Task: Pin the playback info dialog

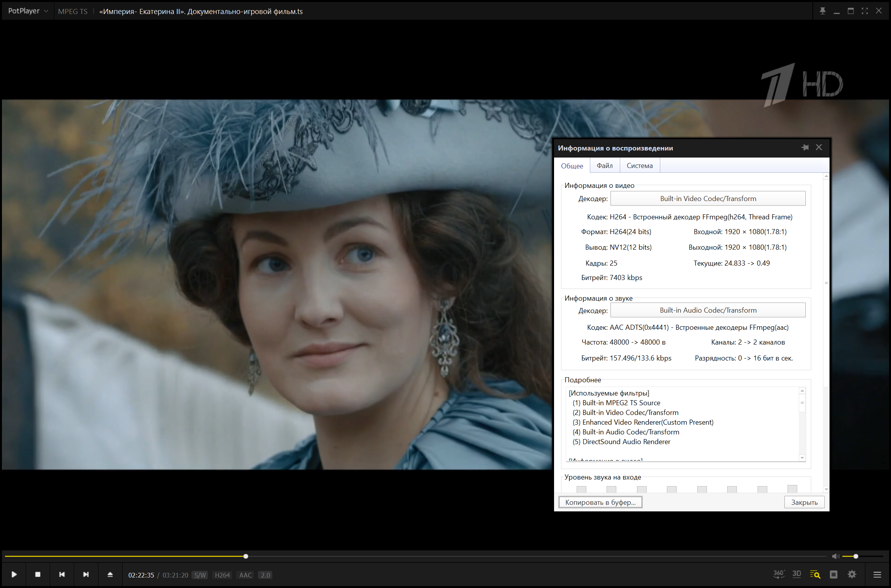Action: 805,147
